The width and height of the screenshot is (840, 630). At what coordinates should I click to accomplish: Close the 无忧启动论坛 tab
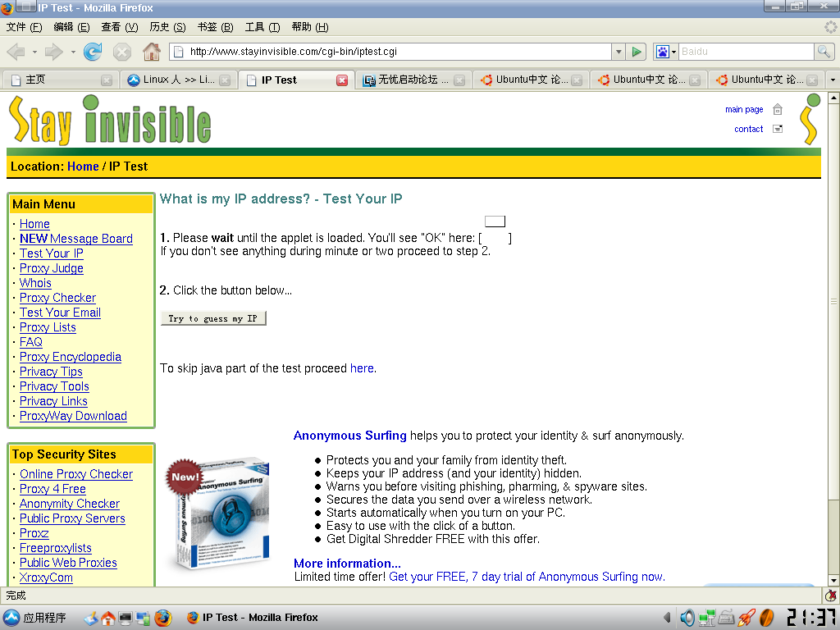459,80
